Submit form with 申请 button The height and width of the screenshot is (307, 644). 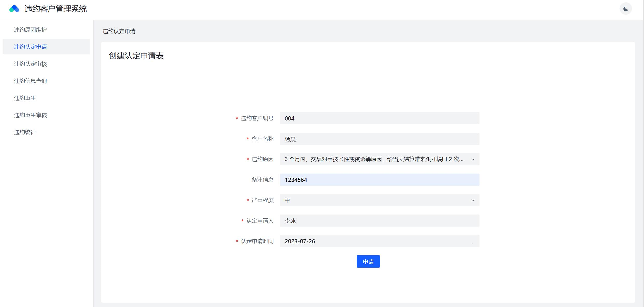[368, 262]
